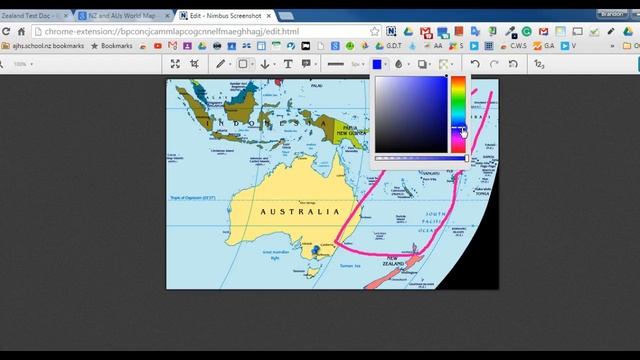Click the rainbow hue slider
Viewport: 640px width, 360px height.
(x=458, y=114)
